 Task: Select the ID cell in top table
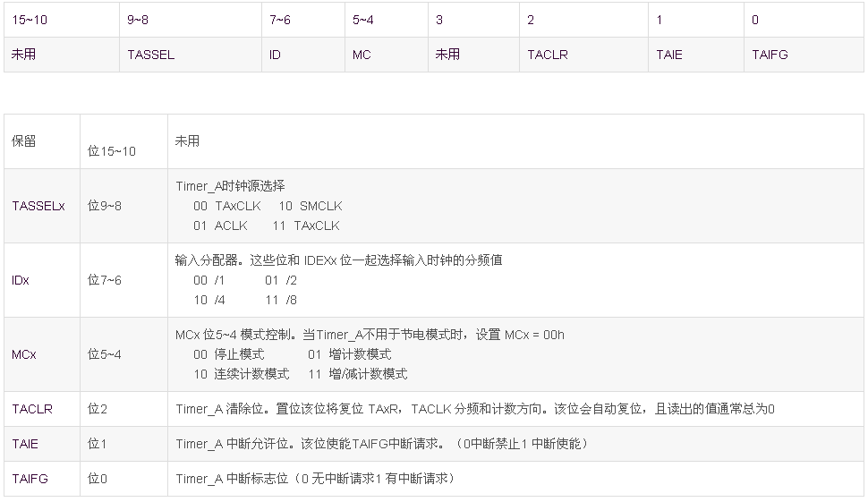coord(303,55)
